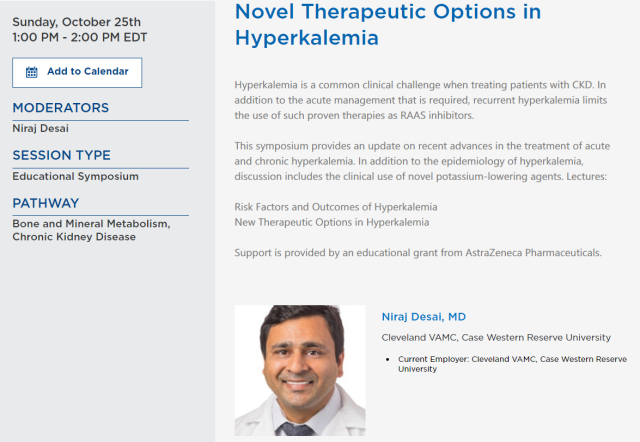The width and height of the screenshot is (640, 442).
Task: Click Risk Factors and Outcomes of Hyperkalemia lecture
Action: click(336, 207)
